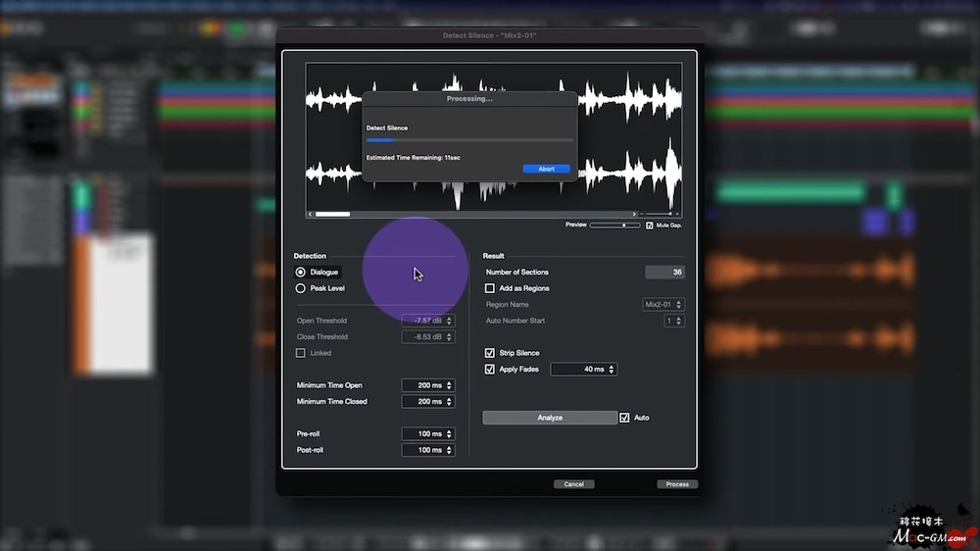Select the Peak Level detection mode

tap(301, 288)
